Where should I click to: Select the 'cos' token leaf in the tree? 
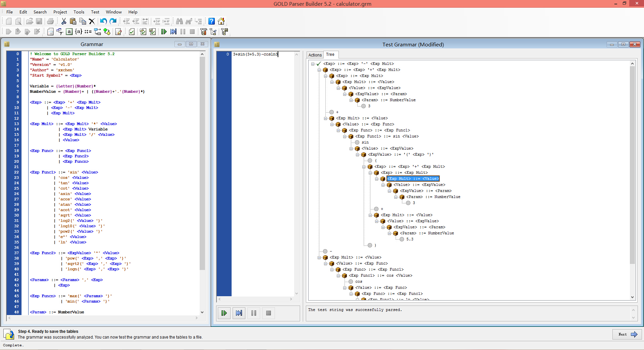pyautogui.click(x=359, y=282)
